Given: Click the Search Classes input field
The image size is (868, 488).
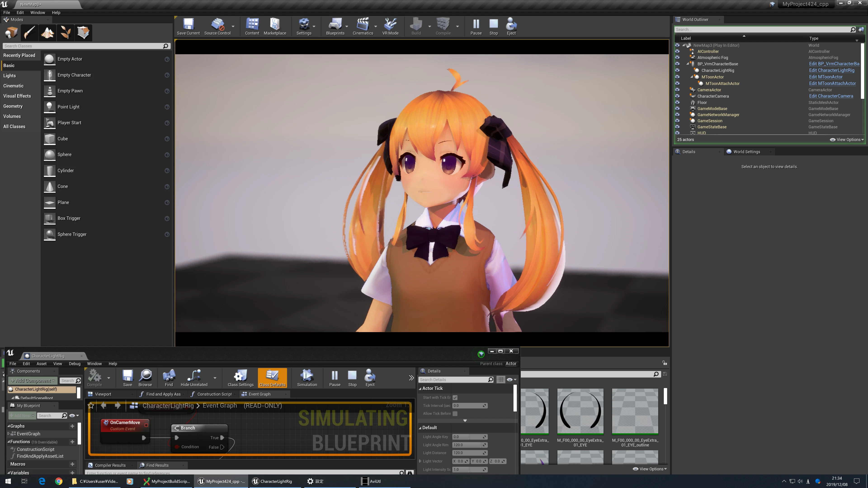Looking at the screenshot, I should 86,46.
